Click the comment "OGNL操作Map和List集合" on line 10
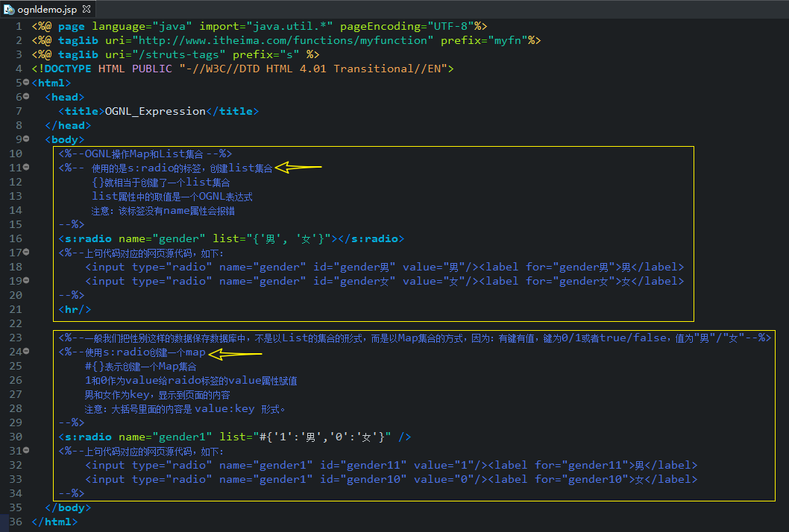The image size is (789, 532). pos(144,154)
